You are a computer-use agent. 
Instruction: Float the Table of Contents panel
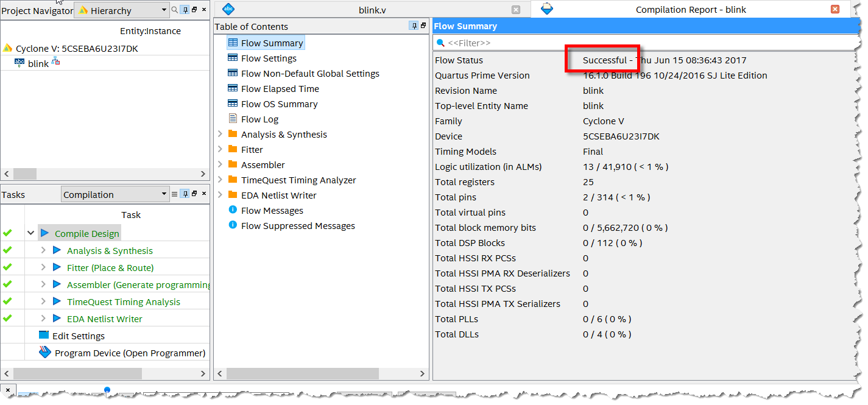(x=423, y=26)
